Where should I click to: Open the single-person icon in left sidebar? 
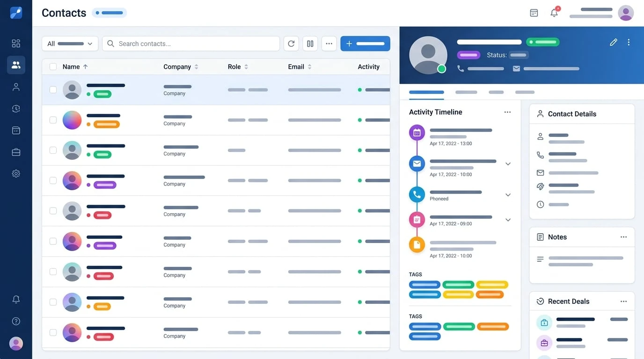(16, 87)
